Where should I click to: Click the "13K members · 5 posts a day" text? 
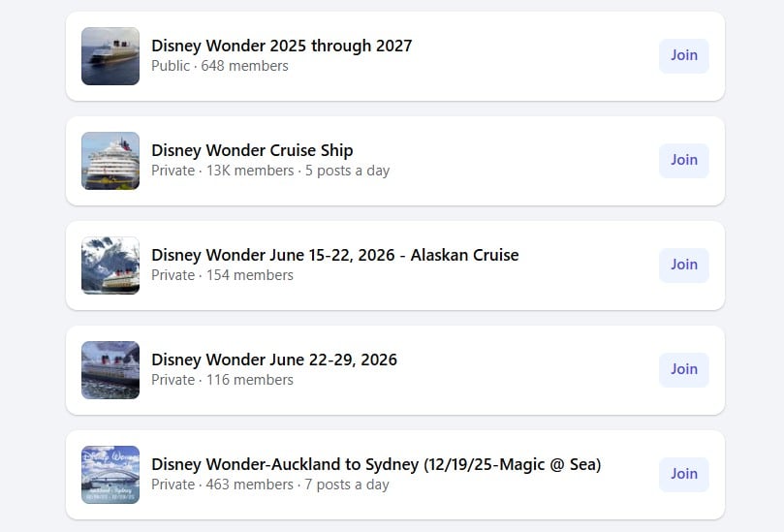[x=298, y=171]
